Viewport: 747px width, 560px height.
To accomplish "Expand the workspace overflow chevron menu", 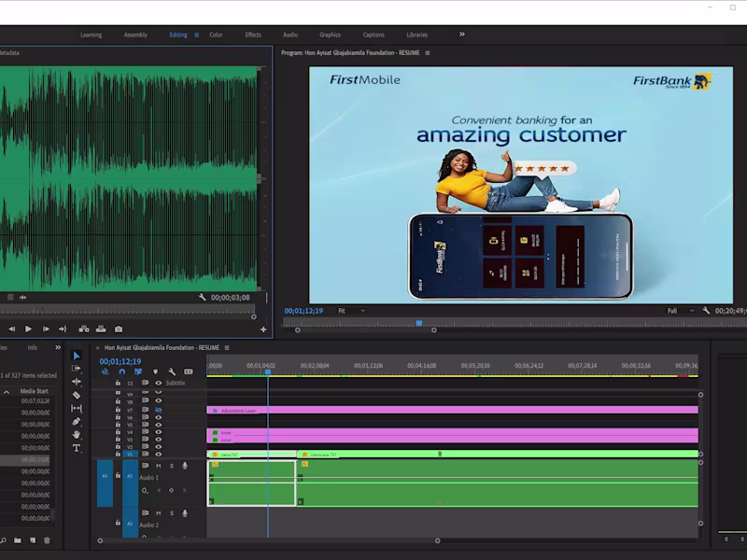I will 461,35.
